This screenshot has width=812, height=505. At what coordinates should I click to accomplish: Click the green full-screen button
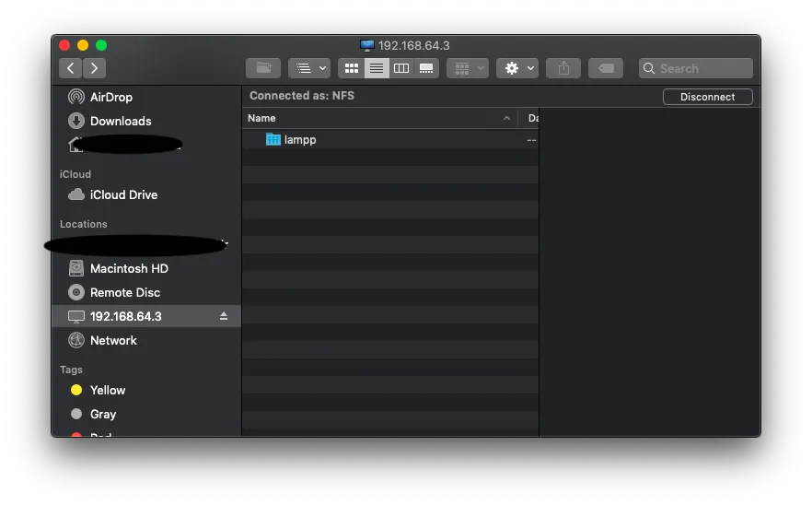point(101,46)
